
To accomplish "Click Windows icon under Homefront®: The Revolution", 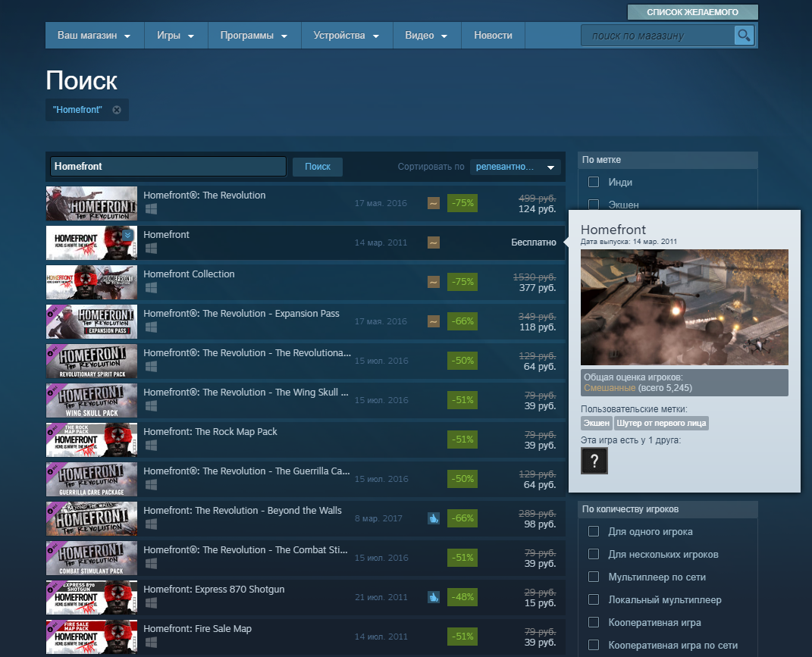I will tap(151, 208).
